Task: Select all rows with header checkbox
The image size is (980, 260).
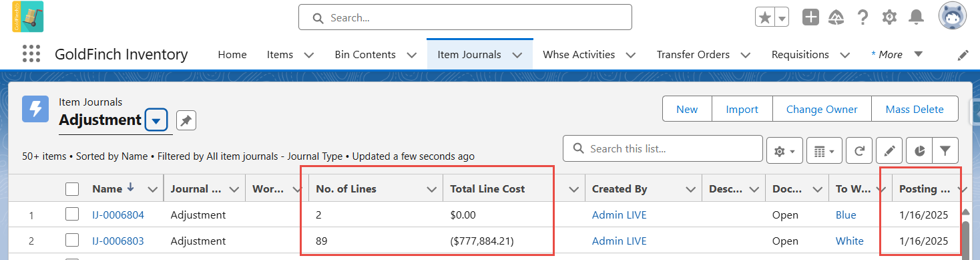Action: 72,189
